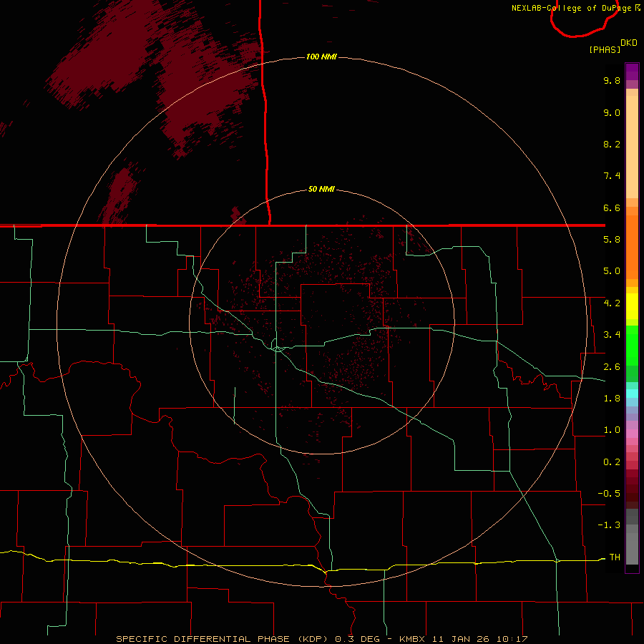Screen dimensions: 644x644
Task: Click the pink band of the color bar
Action: [x=632, y=434]
